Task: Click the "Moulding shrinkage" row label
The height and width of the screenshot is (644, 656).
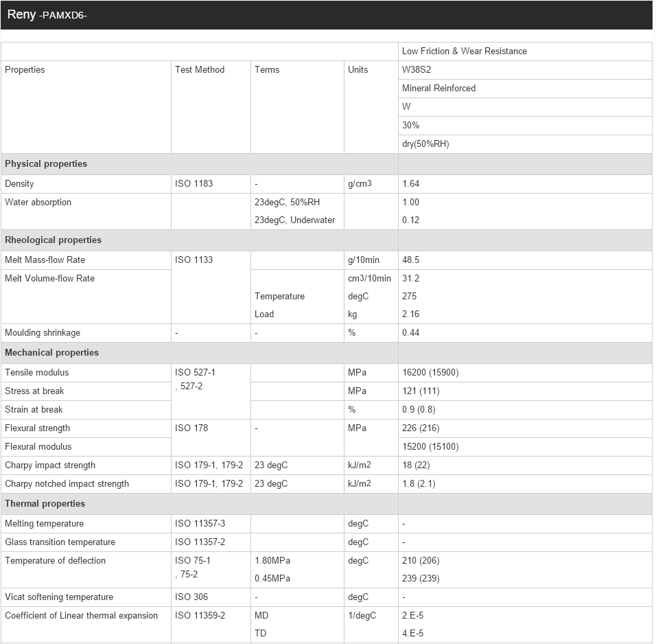Action: [x=43, y=333]
